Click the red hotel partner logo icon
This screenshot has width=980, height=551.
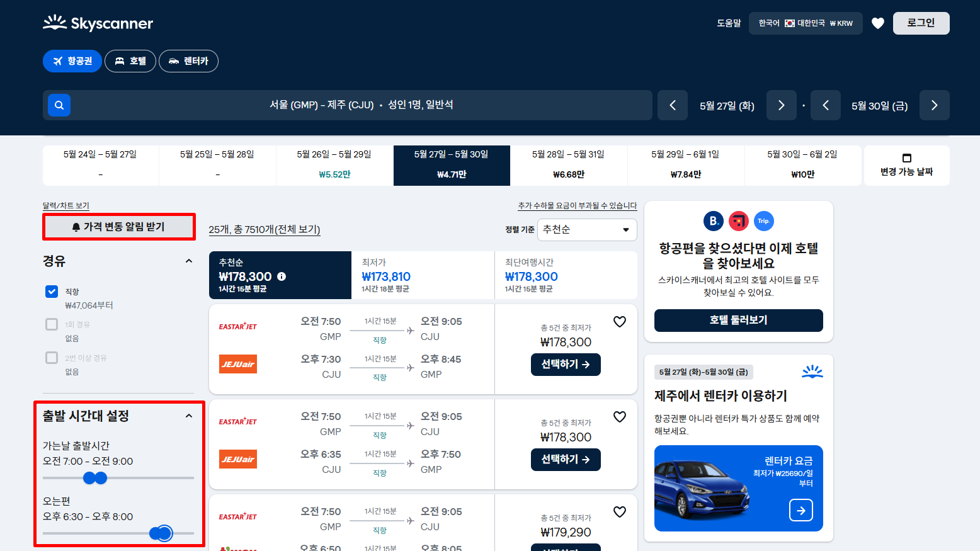click(739, 221)
